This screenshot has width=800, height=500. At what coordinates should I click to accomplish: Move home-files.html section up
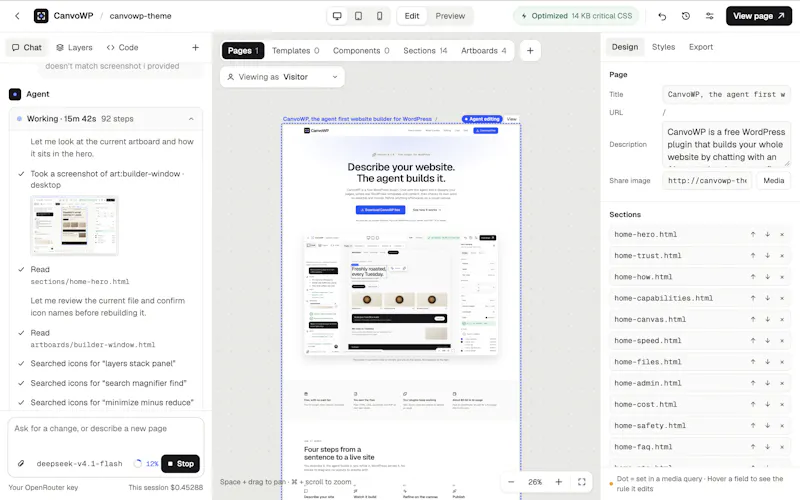click(753, 362)
